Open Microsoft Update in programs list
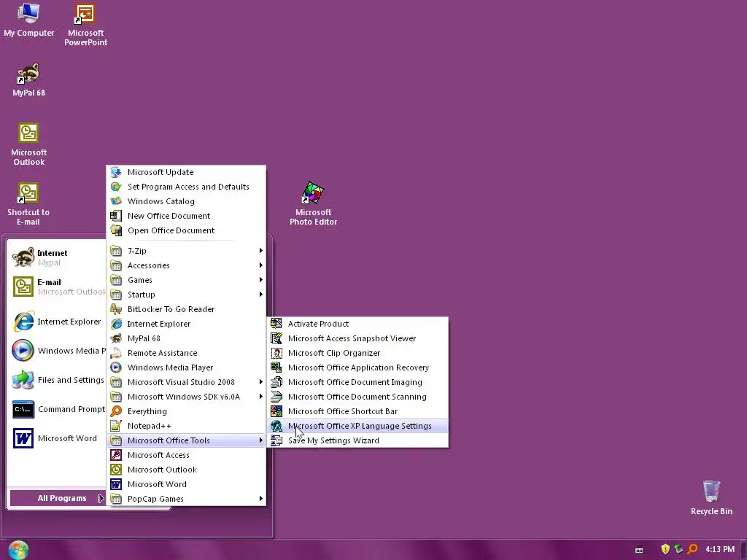 186,172
